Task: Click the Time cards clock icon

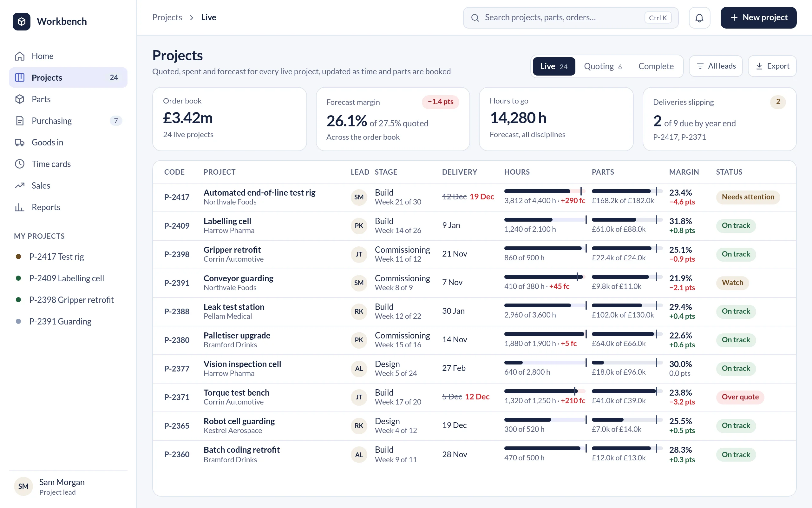Action: click(x=20, y=164)
